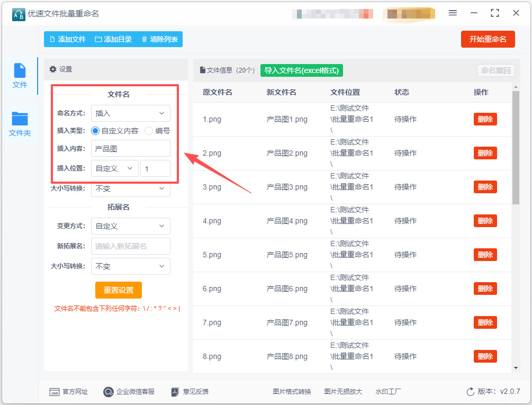
Task: Click the 添加文件 button
Action: point(68,39)
